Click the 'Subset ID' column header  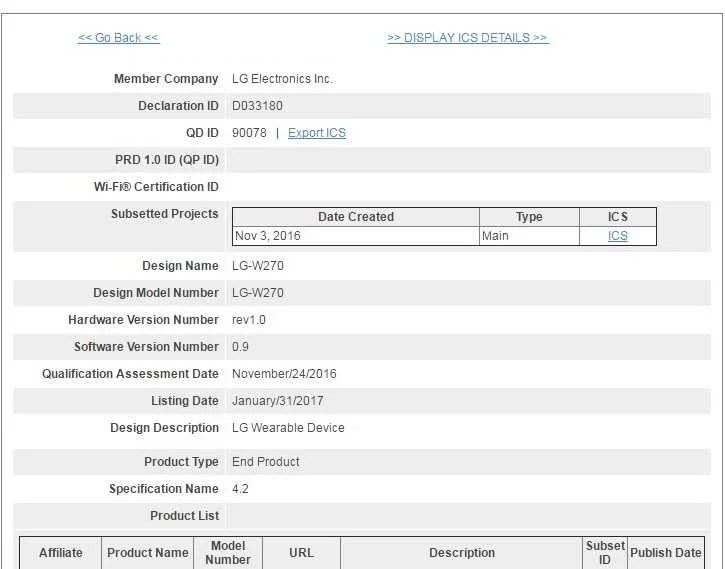click(605, 553)
